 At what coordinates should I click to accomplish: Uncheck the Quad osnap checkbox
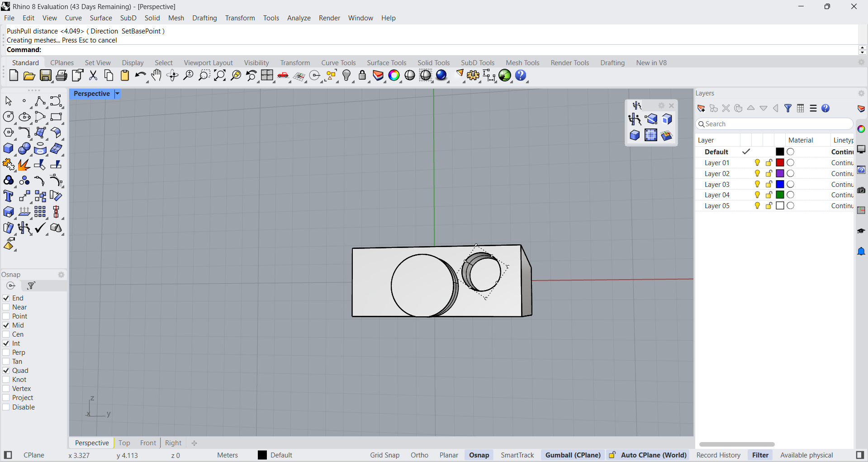click(x=6, y=371)
